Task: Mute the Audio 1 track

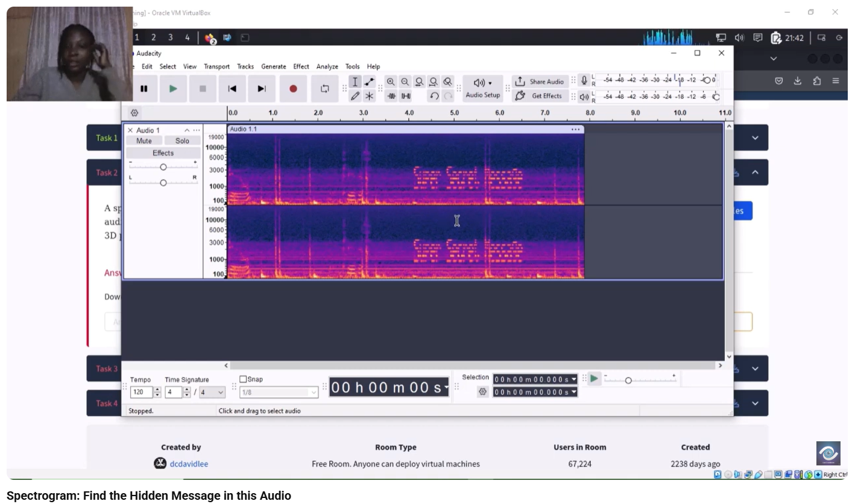Action: coord(144,140)
